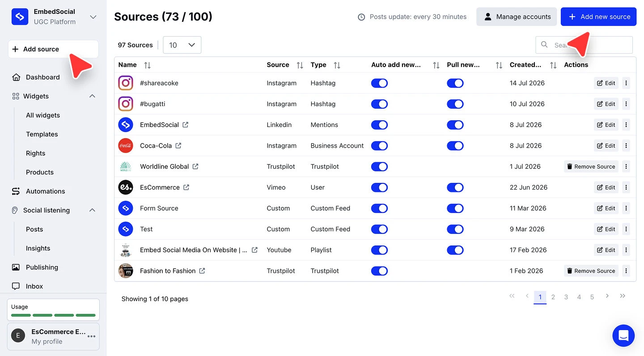Viewport: 644px width, 356px height.
Task: Sort table by Source column
Action: click(300, 65)
